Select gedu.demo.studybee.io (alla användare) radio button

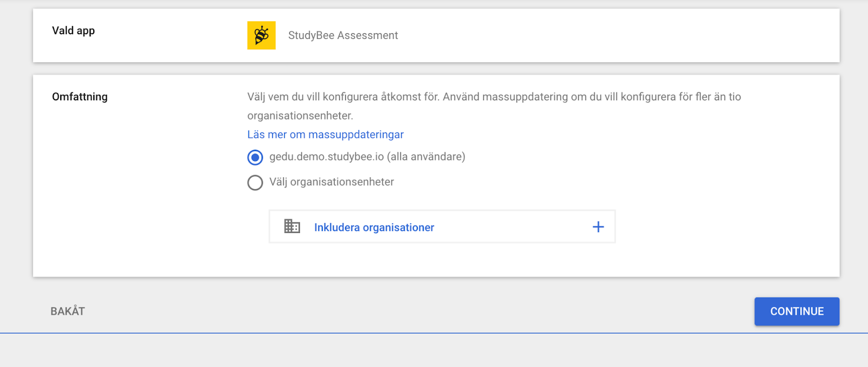(x=255, y=158)
